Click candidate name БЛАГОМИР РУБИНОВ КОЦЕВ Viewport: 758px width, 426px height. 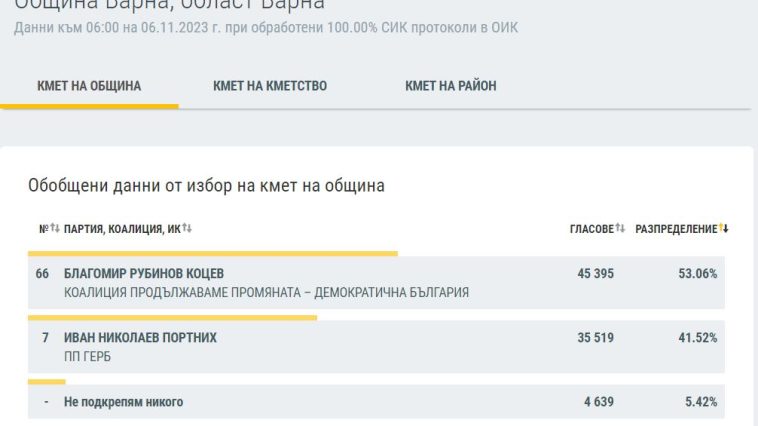(x=144, y=274)
